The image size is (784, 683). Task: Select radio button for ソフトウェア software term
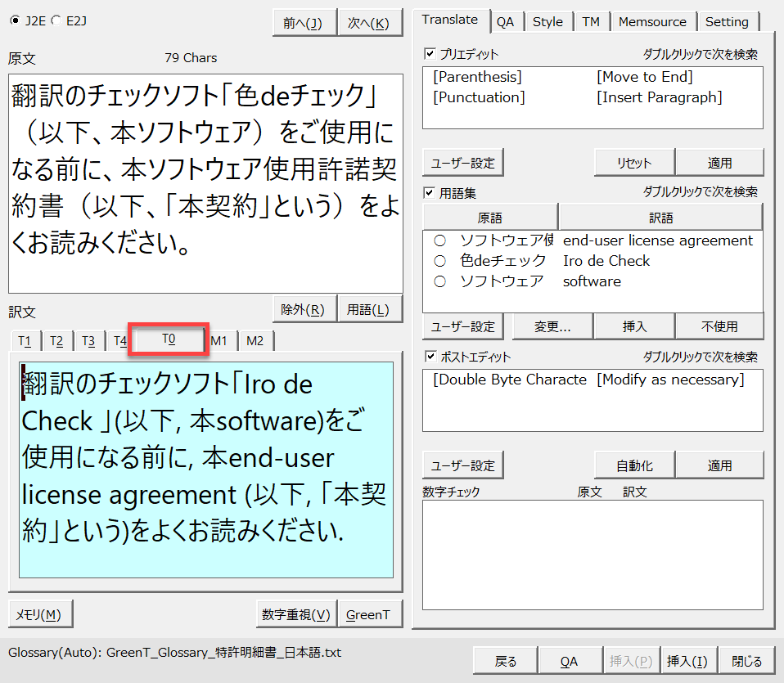(440, 281)
